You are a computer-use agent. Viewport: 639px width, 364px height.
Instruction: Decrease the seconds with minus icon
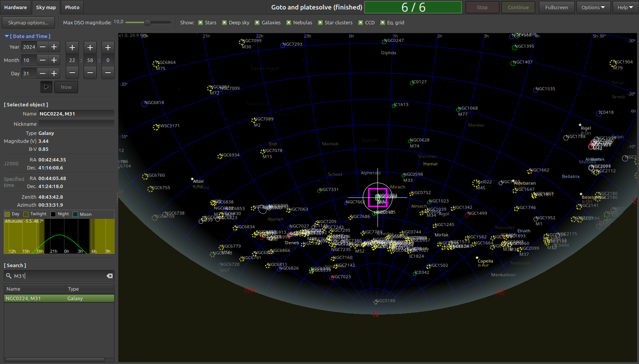coord(108,73)
